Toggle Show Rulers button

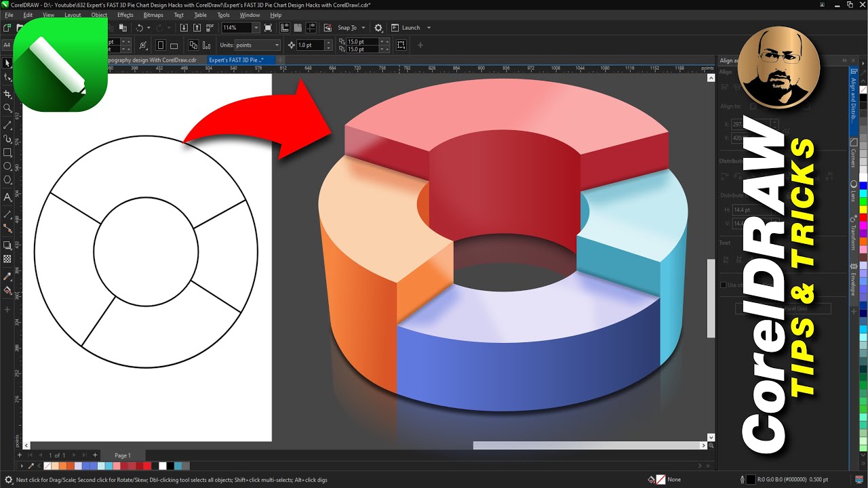click(283, 28)
